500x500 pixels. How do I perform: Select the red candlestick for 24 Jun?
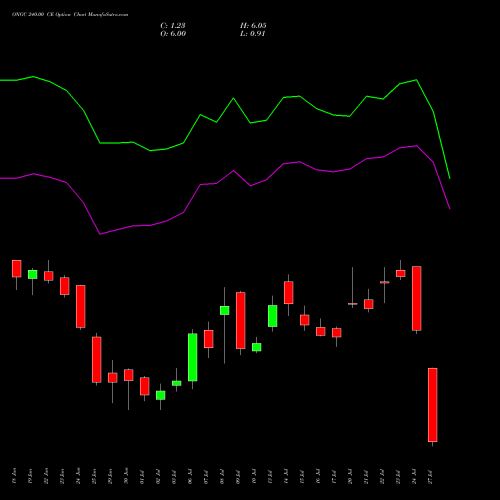(x=81, y=306)
